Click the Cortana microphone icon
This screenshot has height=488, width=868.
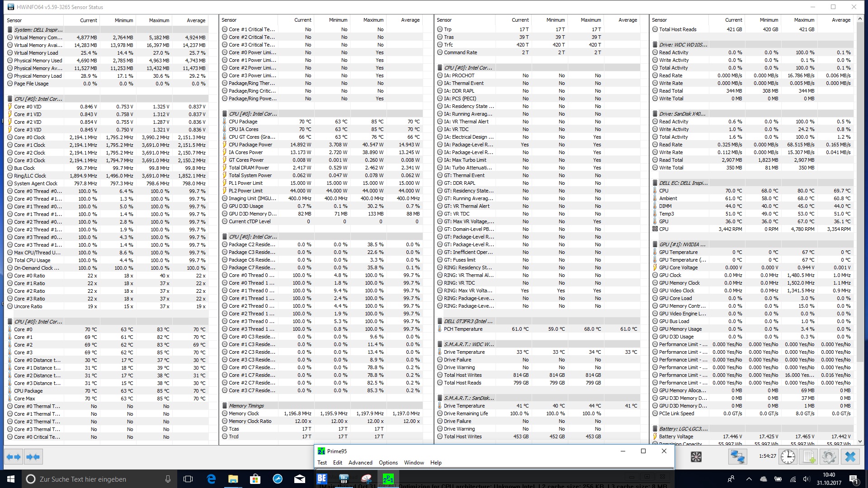coord(168,479)
